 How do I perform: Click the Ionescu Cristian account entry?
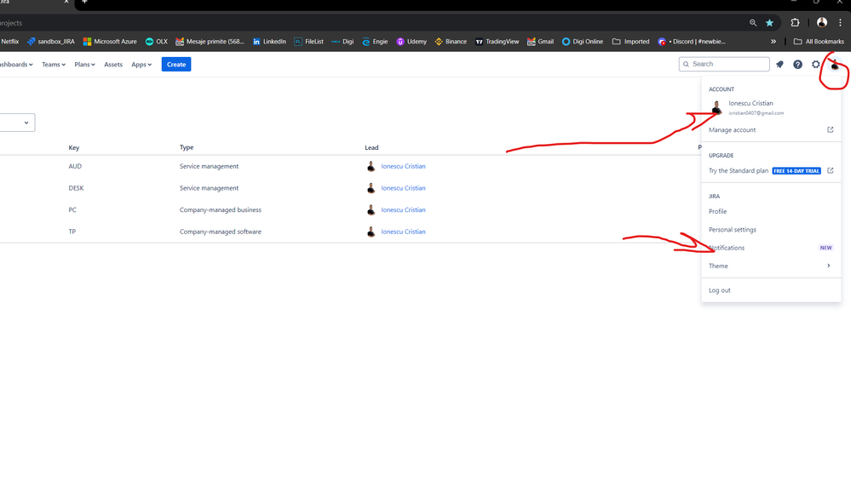click(x=771, y=107)
